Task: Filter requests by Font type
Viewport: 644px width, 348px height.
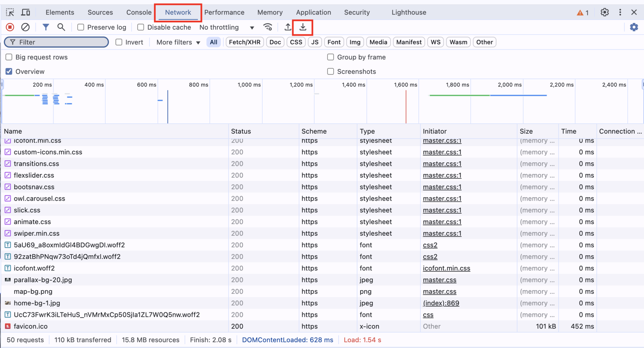Action: 334,42
